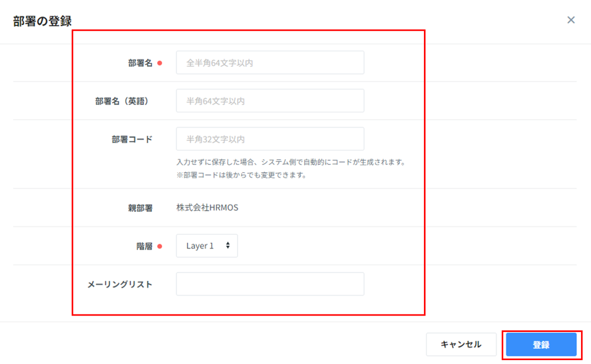Click the 部署の登録 dialog title
Screen dimensions: 591x364
point(42,21)
